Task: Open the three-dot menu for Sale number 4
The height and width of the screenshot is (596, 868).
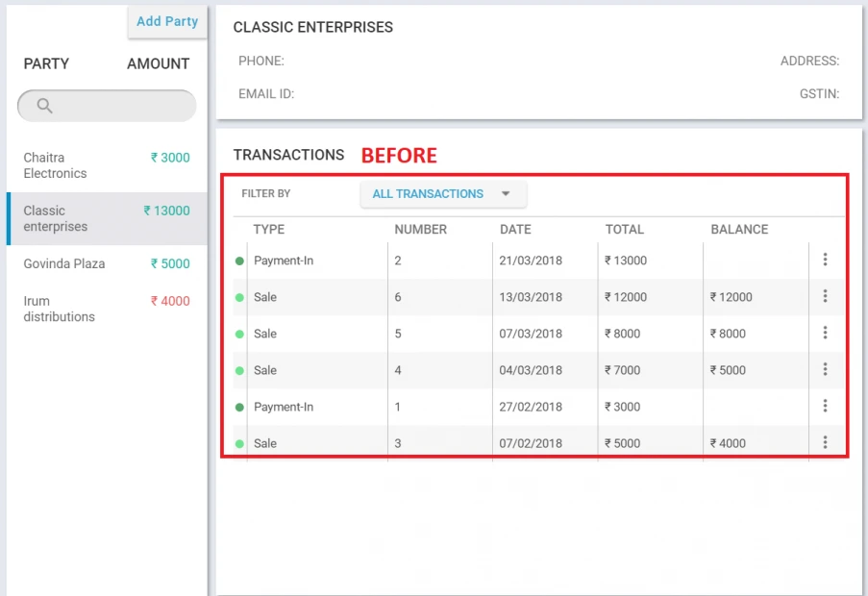Action: (x=825, y=369)
